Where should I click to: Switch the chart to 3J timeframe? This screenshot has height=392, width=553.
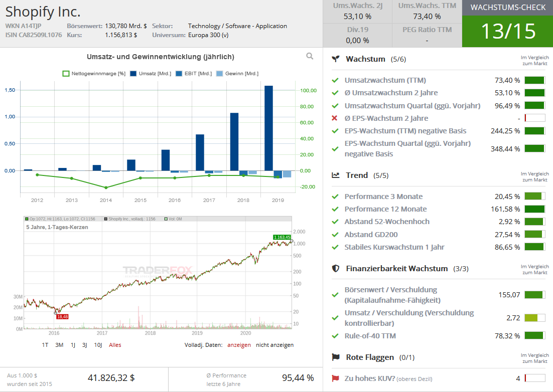[x=85, y=345]
